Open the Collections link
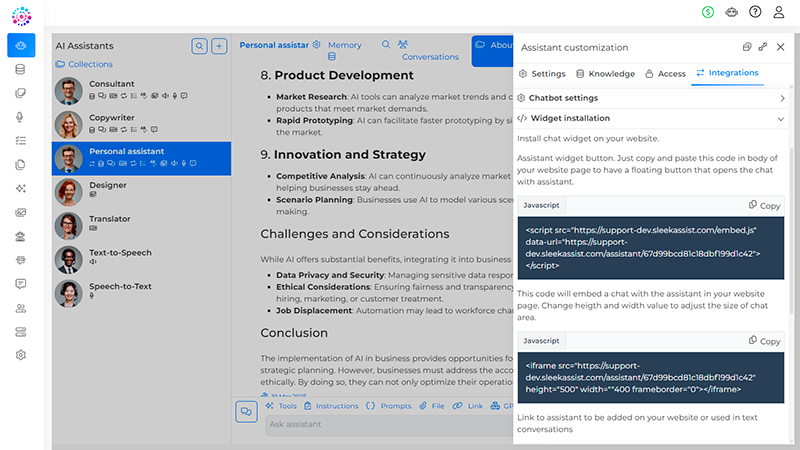The width and height of the screenshot is (800, 450). (x=84, y=64)
